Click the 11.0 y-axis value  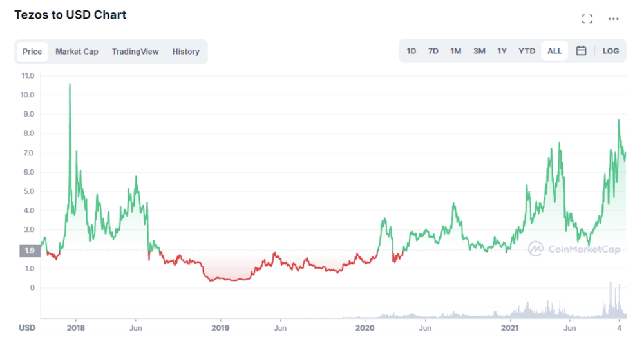[28, 75]
